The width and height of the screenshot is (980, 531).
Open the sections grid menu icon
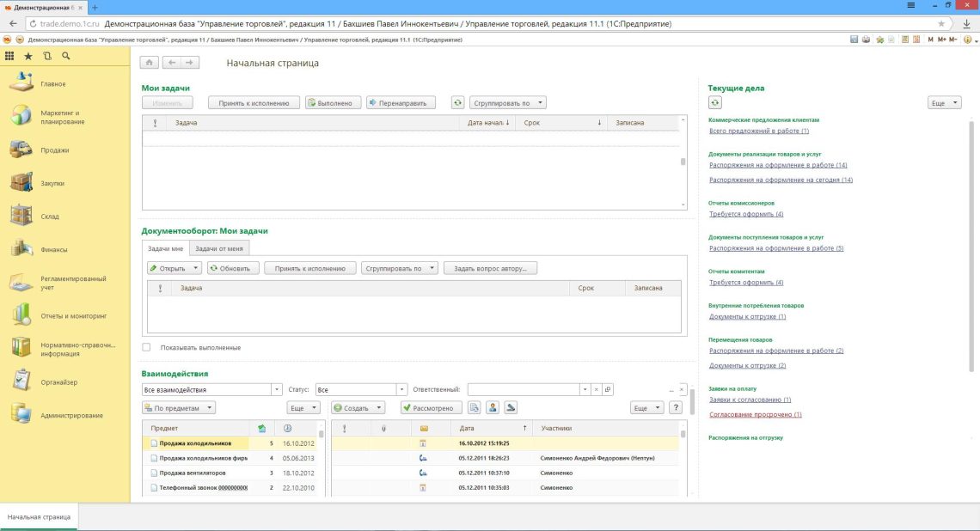(x=9, y=56)
